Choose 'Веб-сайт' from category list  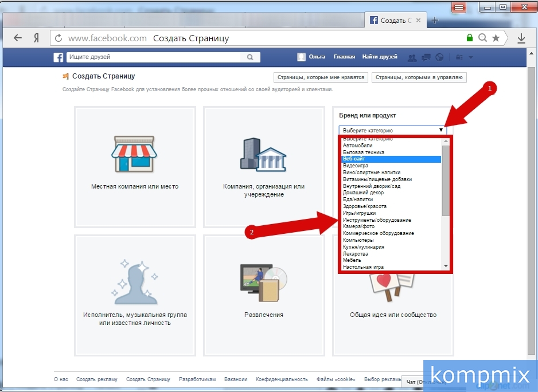pos(392,159)
